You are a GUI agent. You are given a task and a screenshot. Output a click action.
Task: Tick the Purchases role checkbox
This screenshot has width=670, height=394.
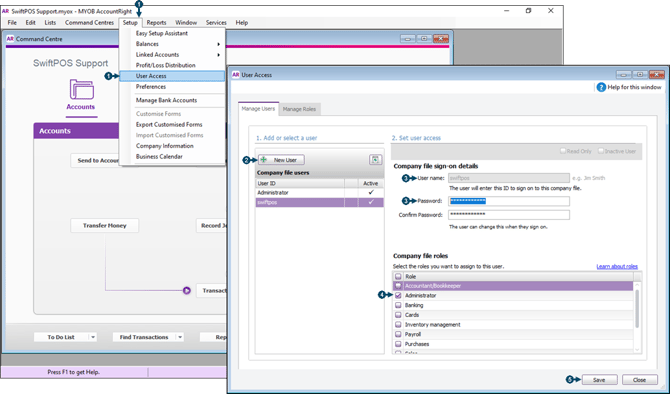398,344
